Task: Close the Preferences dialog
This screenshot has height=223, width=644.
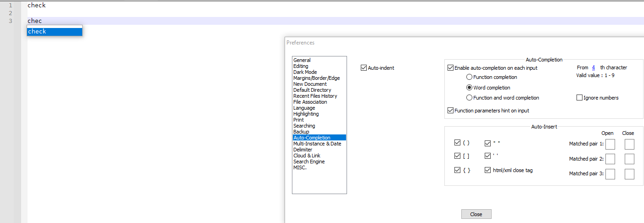Action: pyautogui.click(x=476, y=214)
